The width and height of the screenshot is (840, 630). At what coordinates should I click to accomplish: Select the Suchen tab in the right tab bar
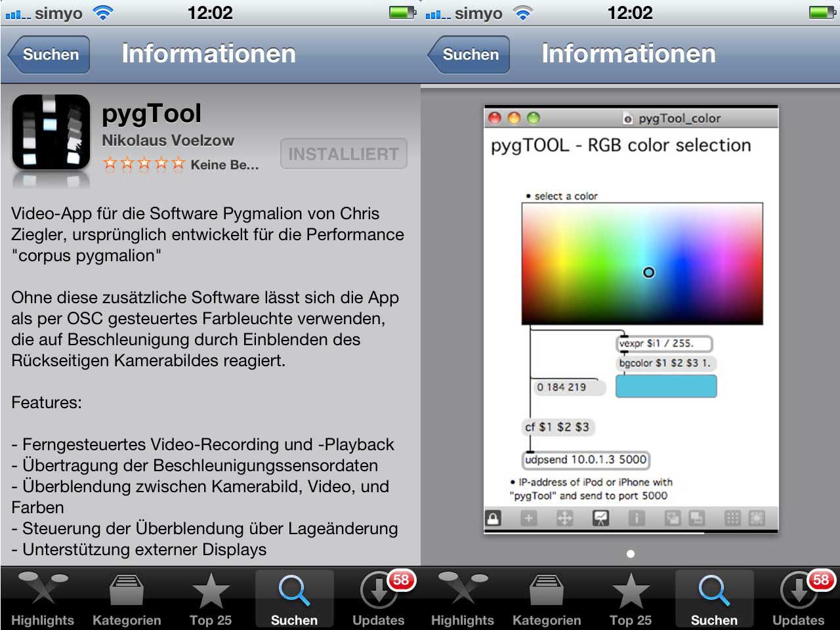point(714,598)
